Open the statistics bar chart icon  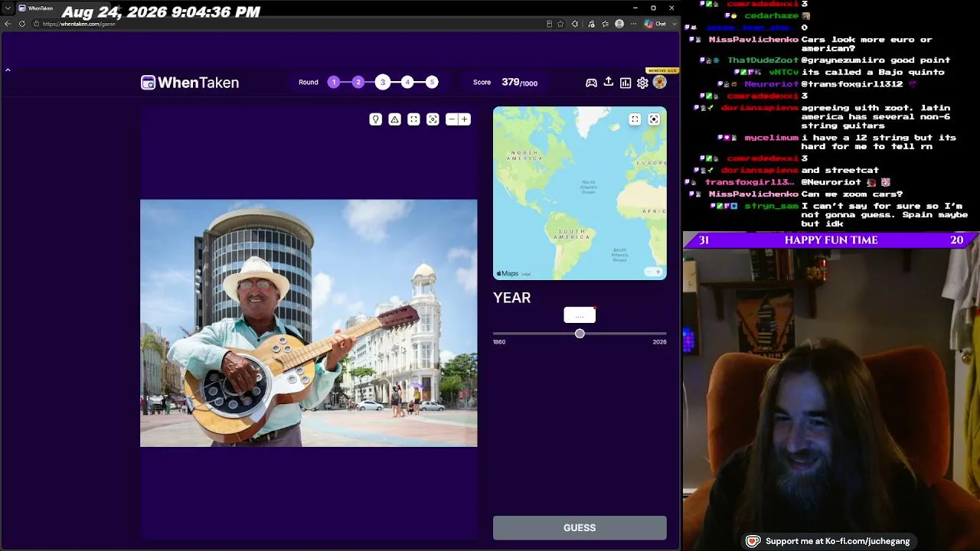pos(626,83)
